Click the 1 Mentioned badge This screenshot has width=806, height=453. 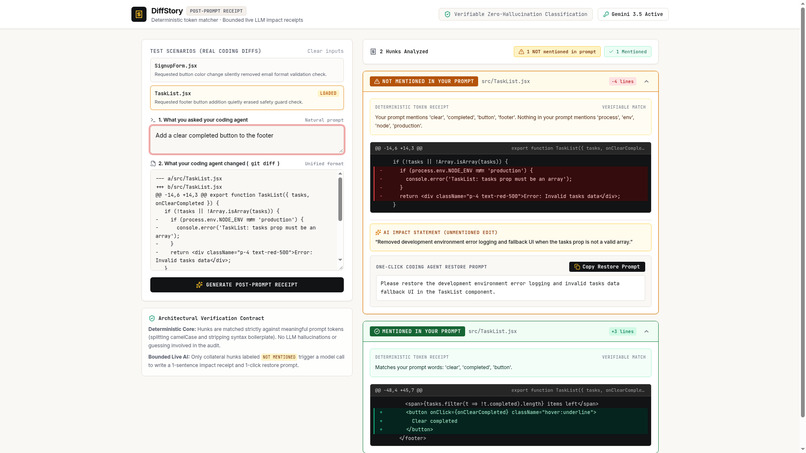pos(628,51)
